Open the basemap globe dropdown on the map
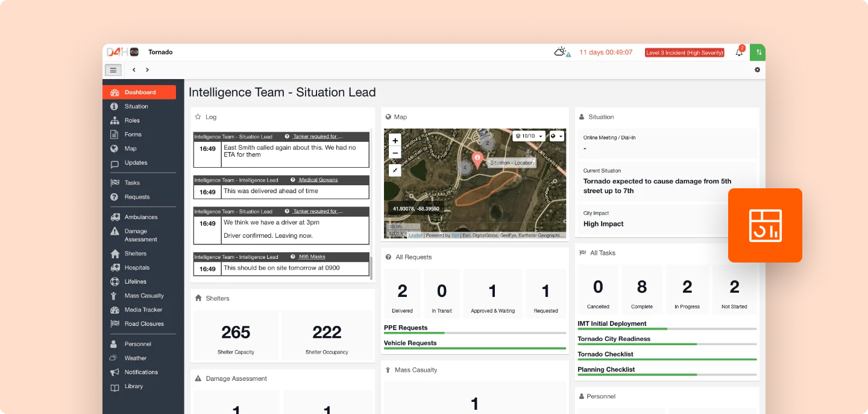The width and height of the screenshot is (868, 414). [x=555, y=135]
